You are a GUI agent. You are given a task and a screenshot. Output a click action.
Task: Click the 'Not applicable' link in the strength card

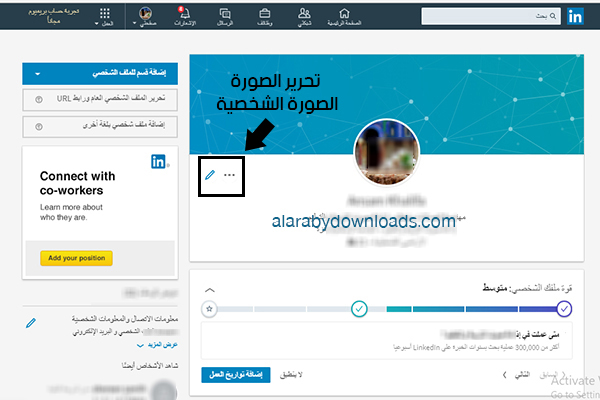(291, 375)
